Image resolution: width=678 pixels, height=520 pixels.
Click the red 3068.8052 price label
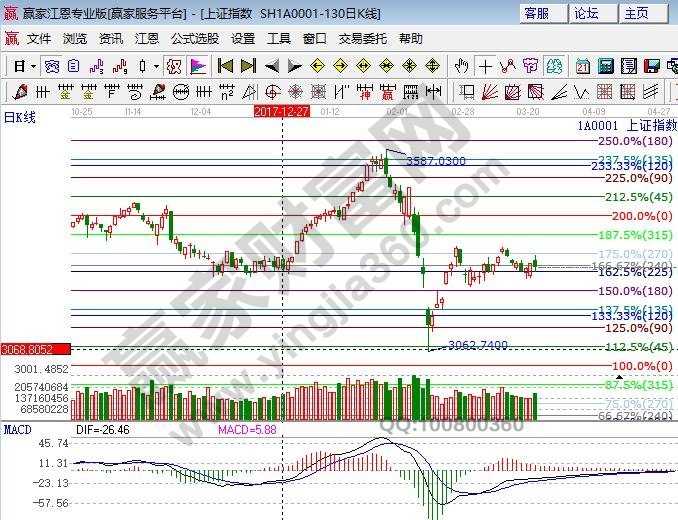(x=35, y=349)
